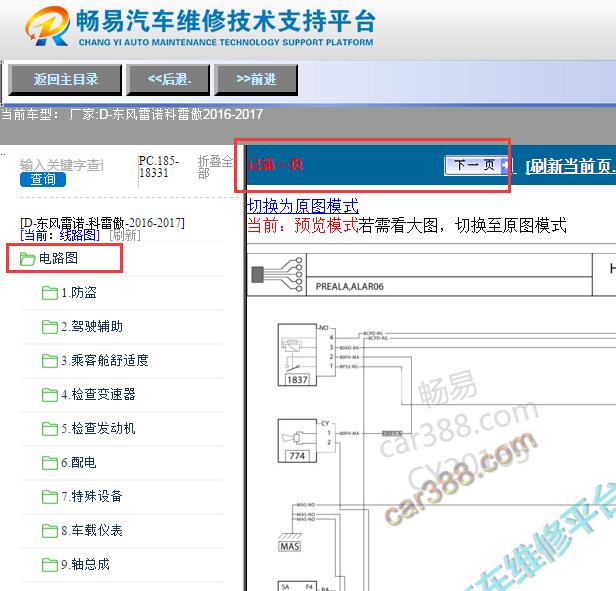Open folder icon for 8.车载仪表

(50, 530)
